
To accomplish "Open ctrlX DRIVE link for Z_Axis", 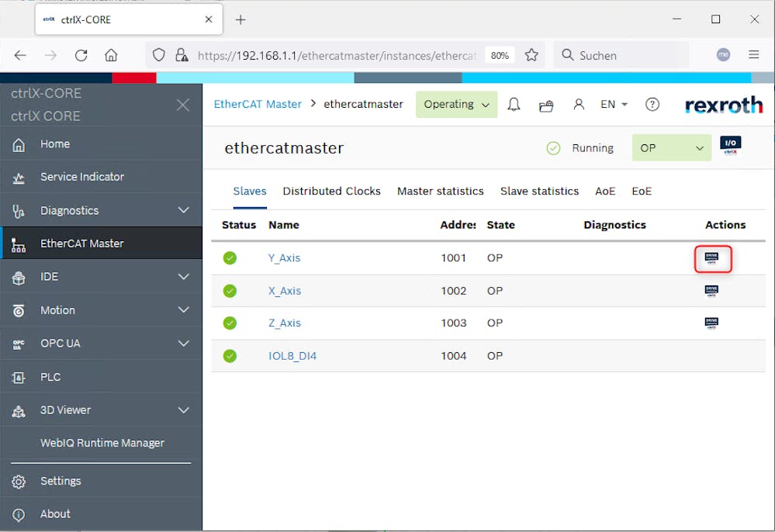I will (711, 323).
